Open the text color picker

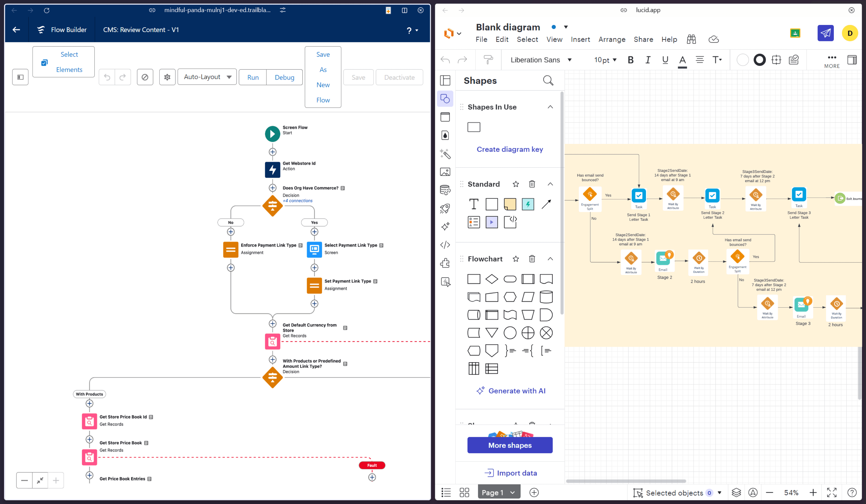[682, 61]
